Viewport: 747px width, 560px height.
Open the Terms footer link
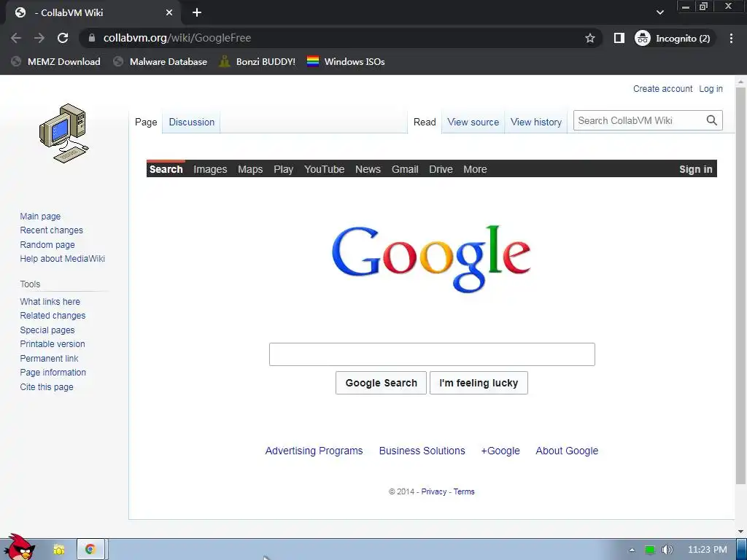[464, 491]
